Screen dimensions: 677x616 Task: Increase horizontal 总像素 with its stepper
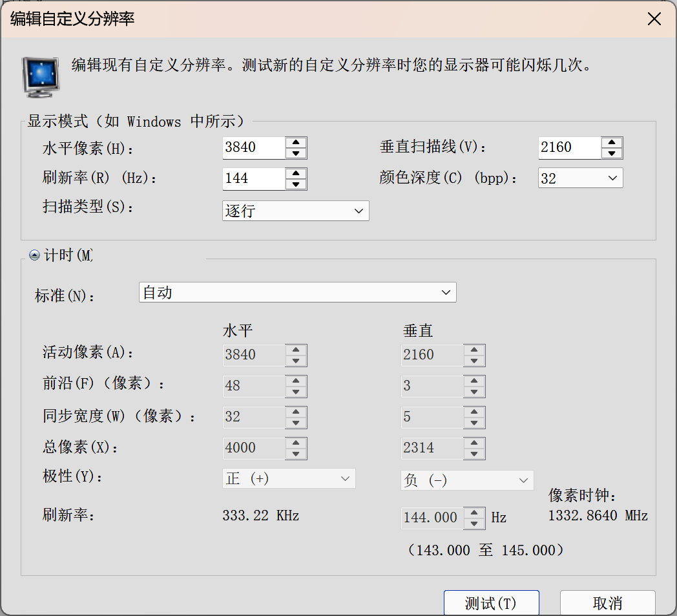296,444
